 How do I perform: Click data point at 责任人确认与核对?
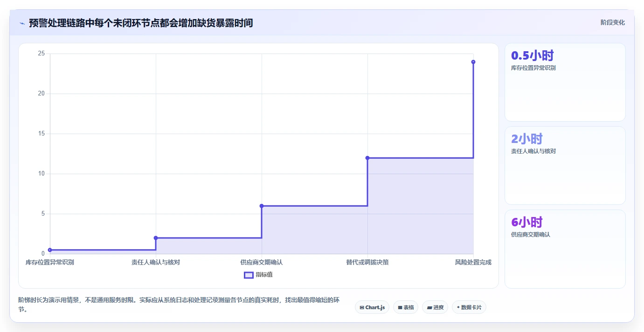pos(156,238)
